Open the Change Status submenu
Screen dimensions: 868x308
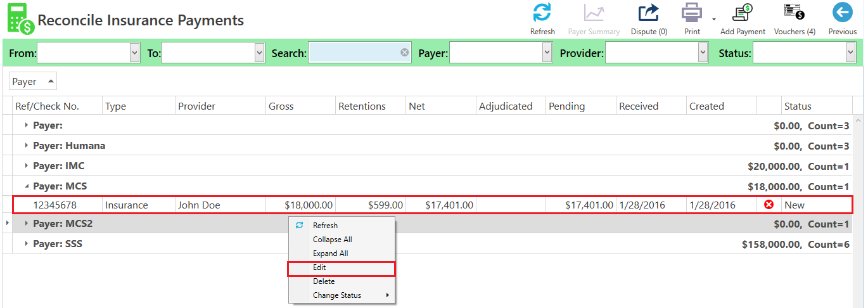(x=341, y=295)
